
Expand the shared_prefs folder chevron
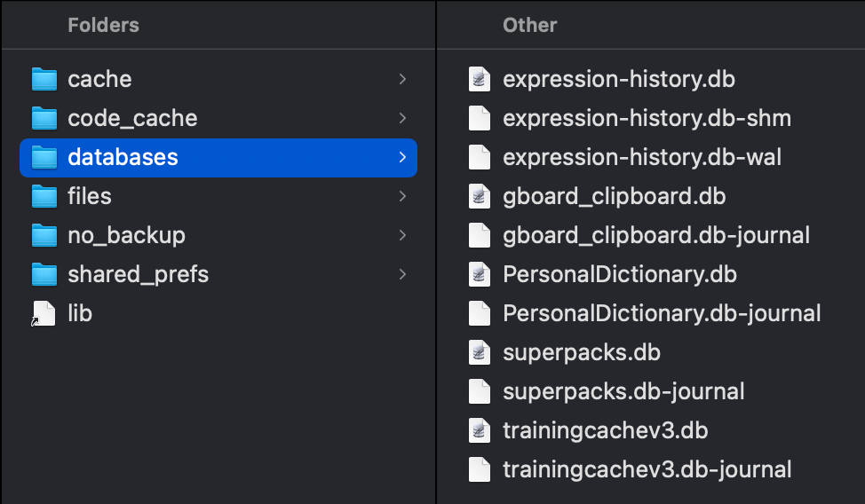(x=402, y=274)
